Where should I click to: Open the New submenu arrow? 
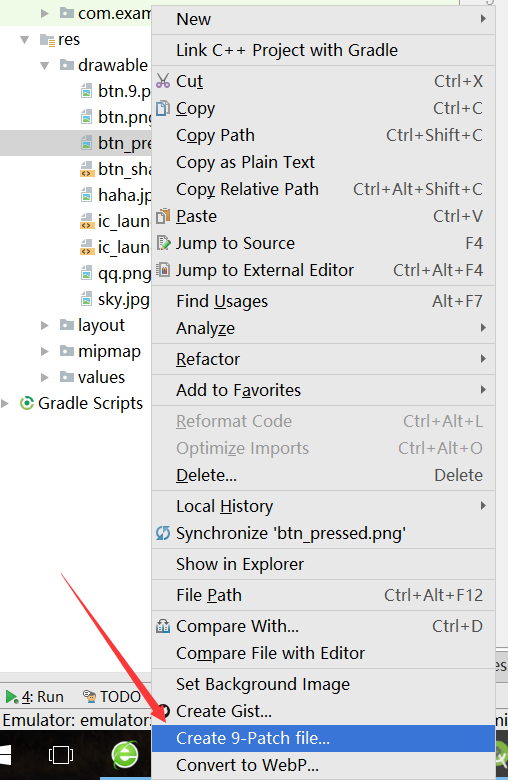483,19
